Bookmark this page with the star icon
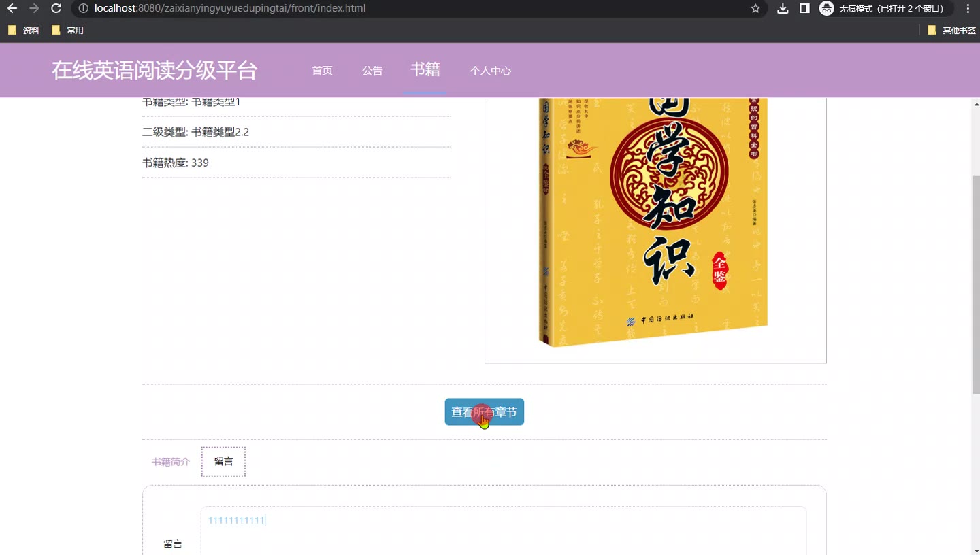980x555 pixels. (755, 8)
